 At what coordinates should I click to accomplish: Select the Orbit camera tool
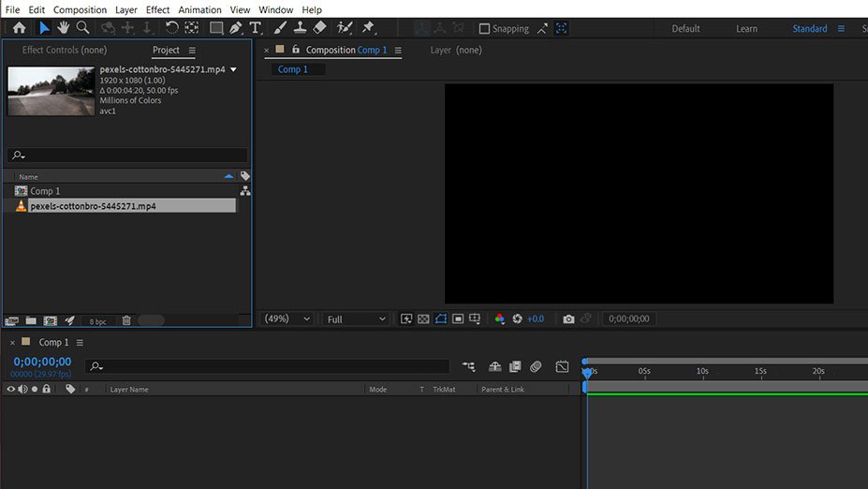(108, 28)
